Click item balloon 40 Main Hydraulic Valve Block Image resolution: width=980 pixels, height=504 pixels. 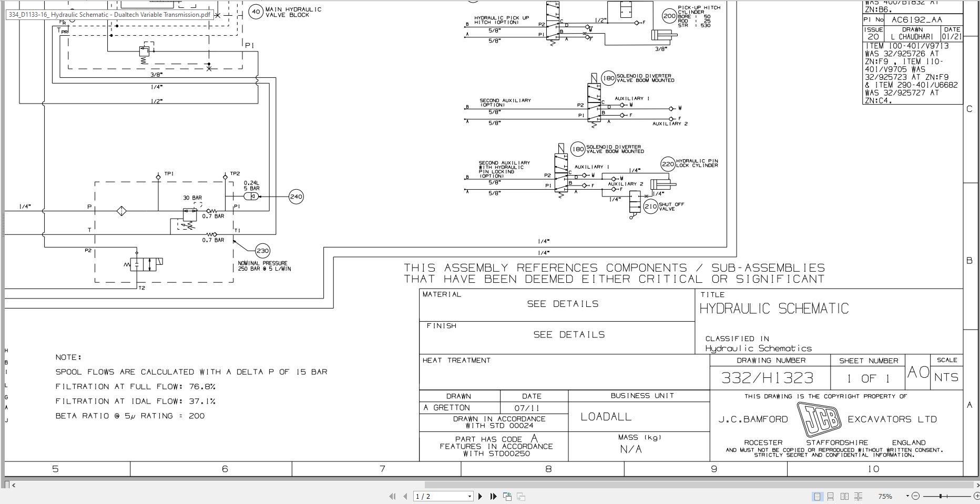pos(256,12)
